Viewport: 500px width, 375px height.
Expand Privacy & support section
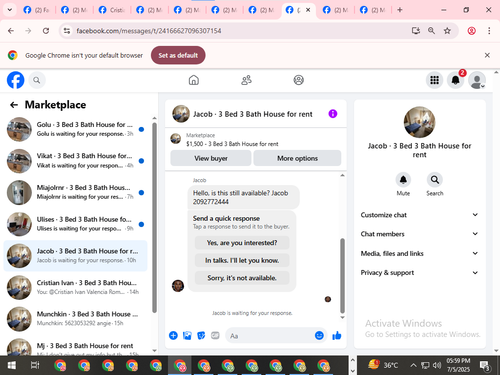click(x=419, y=273)
